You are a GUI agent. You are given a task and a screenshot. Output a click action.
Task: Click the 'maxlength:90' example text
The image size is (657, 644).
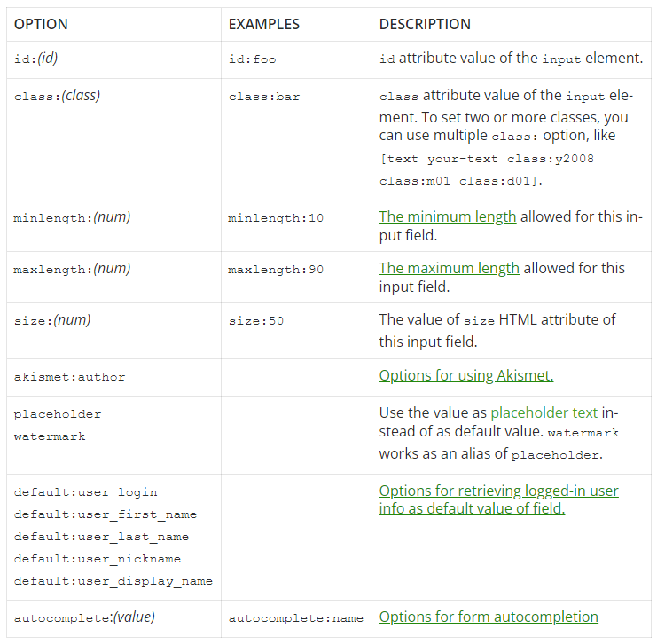(276, 270)
